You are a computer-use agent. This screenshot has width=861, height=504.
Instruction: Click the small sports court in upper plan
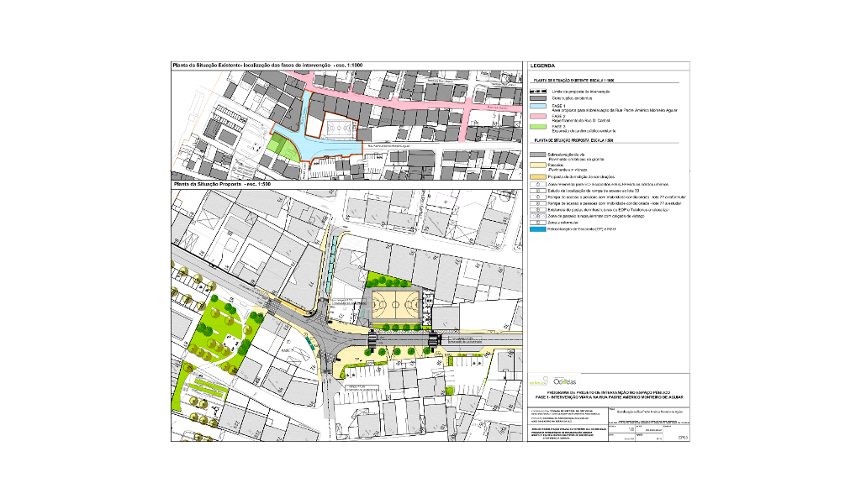338,129
